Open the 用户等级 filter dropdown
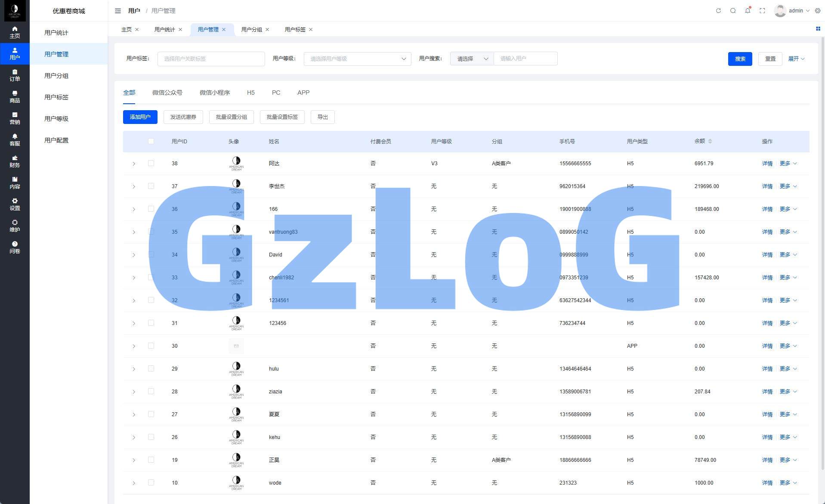Viewport: 825px width, 504px height. [357, 59]
